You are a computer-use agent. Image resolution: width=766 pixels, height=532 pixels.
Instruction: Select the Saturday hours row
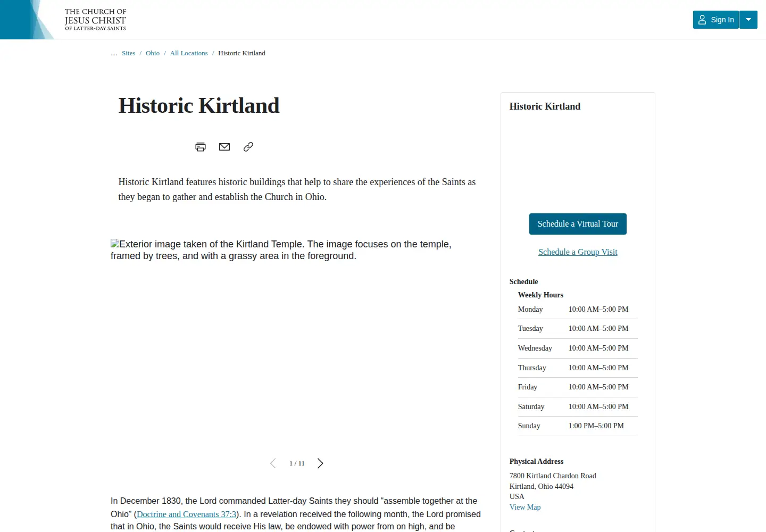(x=578, y=407)
